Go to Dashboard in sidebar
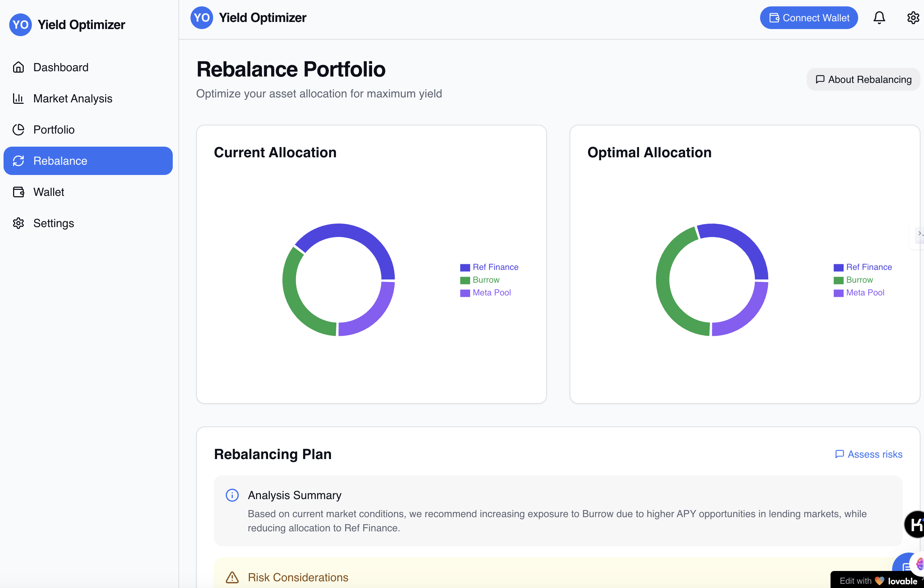924x588 pixels. click(x=61, y=67)
